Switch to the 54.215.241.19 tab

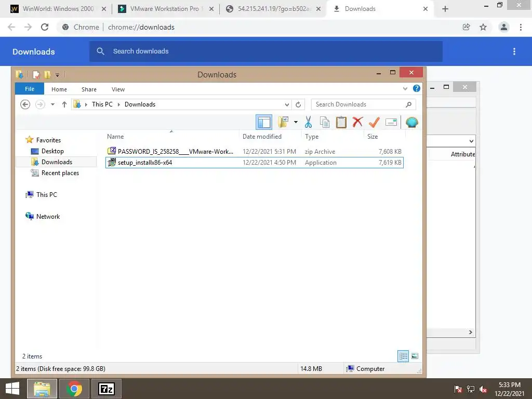coord(273,9)
